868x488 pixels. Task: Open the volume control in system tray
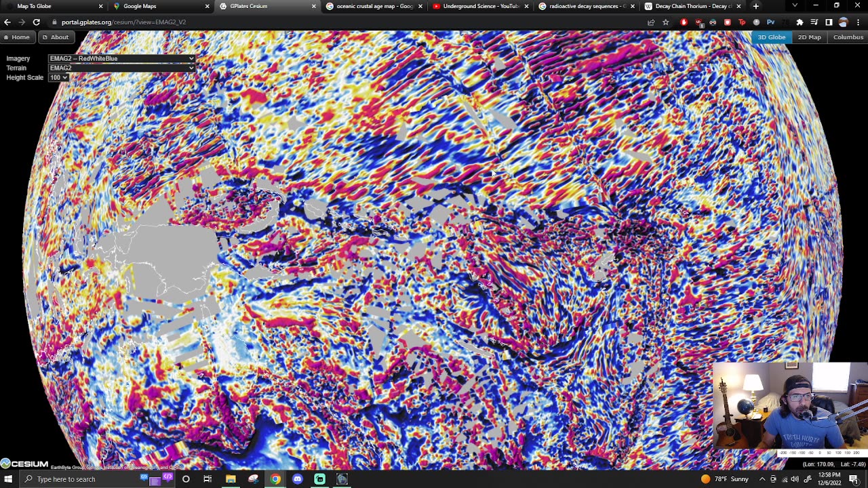tap(795, 479)
